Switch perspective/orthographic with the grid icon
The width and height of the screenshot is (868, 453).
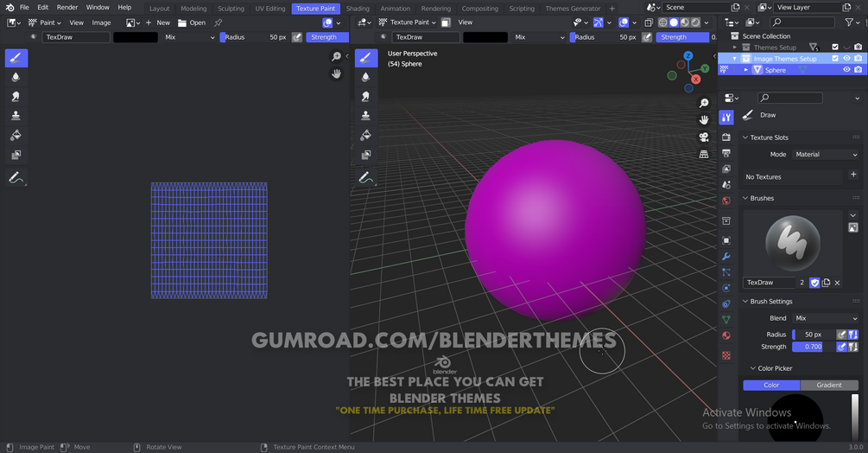point(704,155)
